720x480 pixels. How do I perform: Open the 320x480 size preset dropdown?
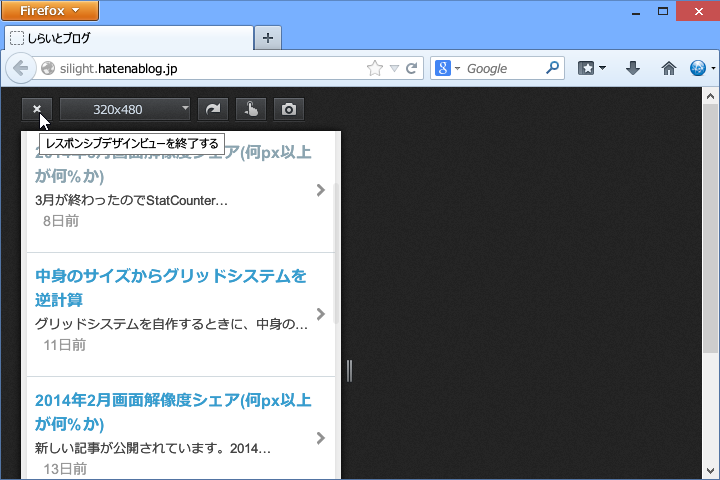[125, 109]
